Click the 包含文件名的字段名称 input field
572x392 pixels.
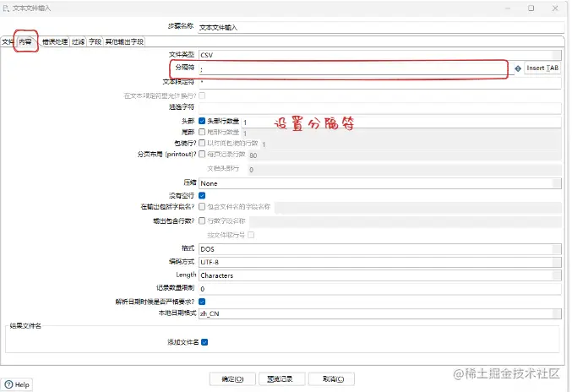pyautogui.click(x=418, y=208)
